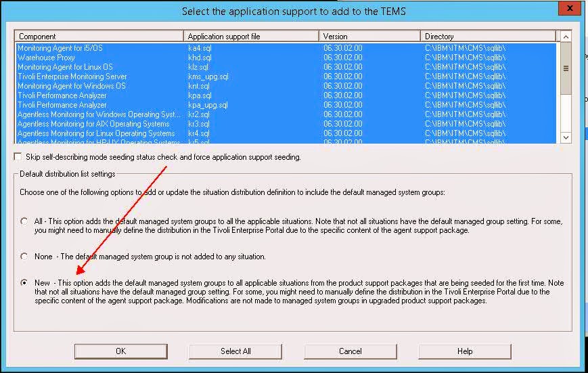
Task: Click the kms_upg.sql support file cell
Action: tap(208, 76)
